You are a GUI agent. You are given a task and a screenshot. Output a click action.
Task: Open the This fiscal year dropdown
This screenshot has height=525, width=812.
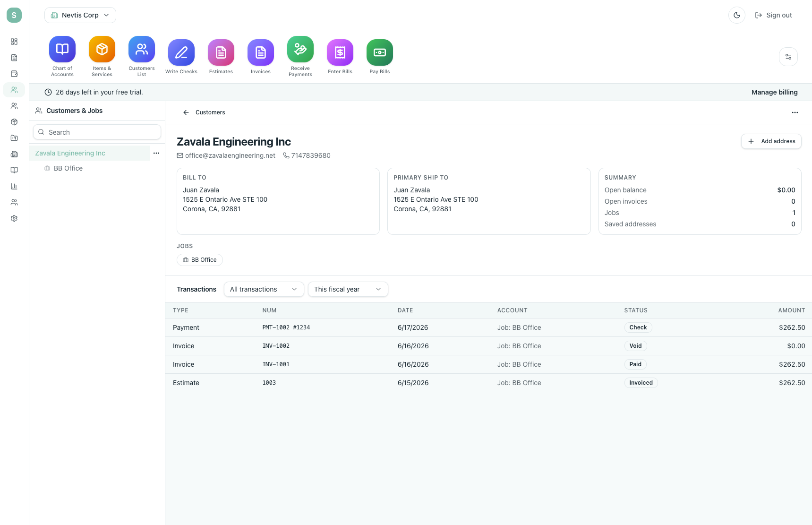click(x=348, y=289)
